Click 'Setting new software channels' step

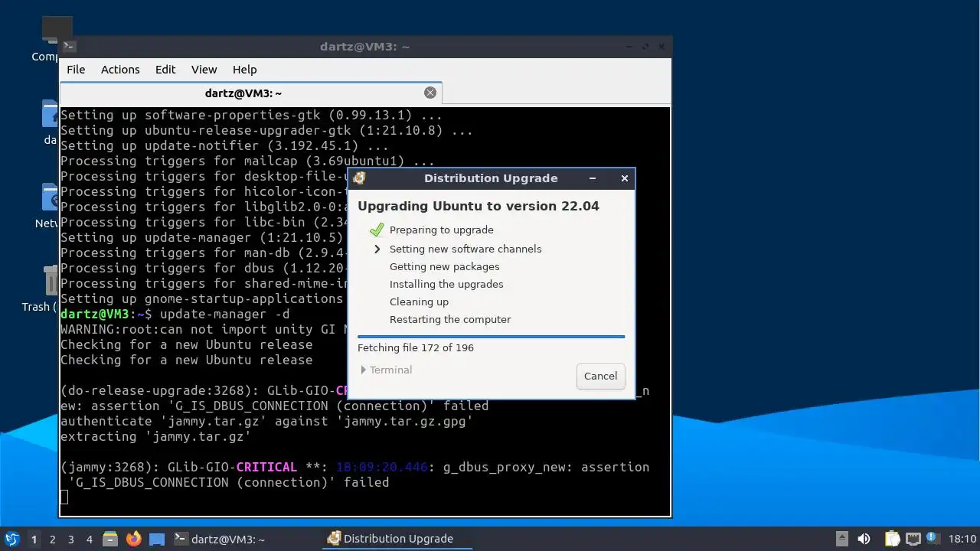(465, 249)
